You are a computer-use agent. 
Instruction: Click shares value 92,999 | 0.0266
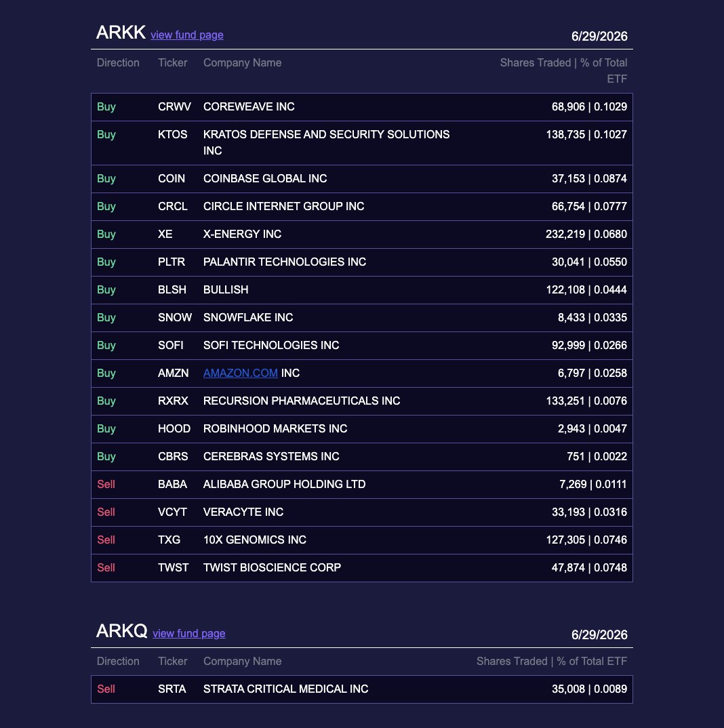tap(589, 346)
